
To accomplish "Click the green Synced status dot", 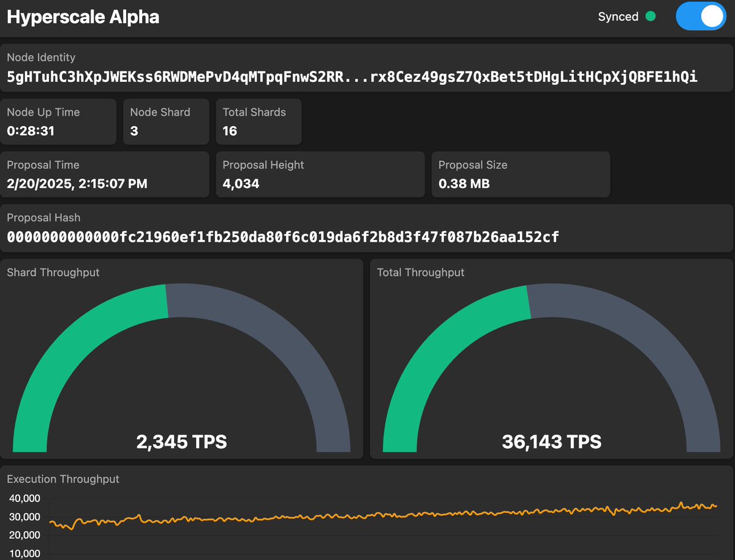I will pyautogui.click(x=650, y=17).
